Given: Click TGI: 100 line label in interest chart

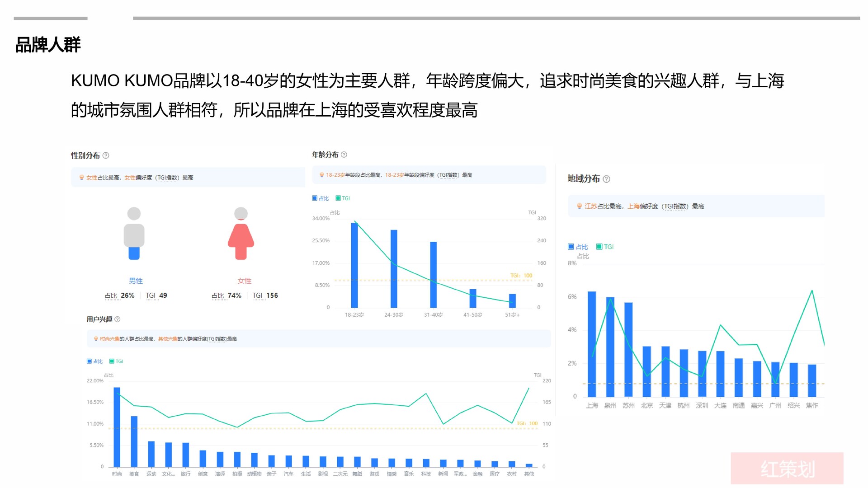Looking at the screenshot, I should coord(527,423).
